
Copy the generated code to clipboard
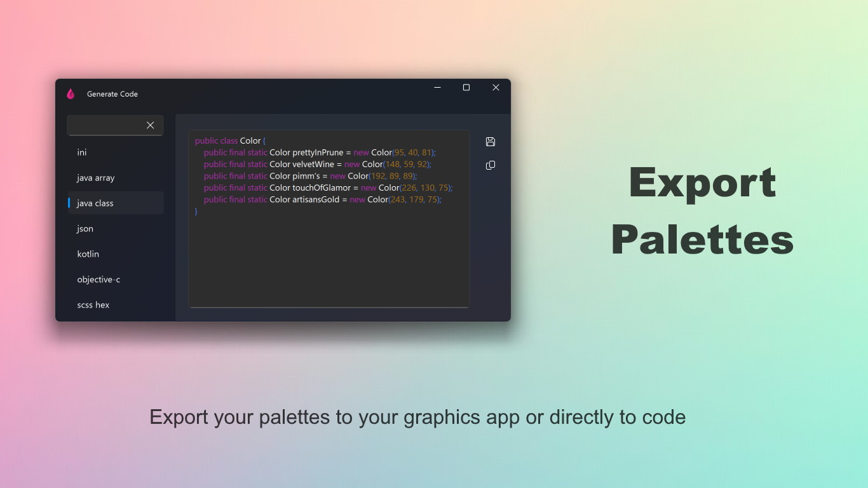[490, 165]
